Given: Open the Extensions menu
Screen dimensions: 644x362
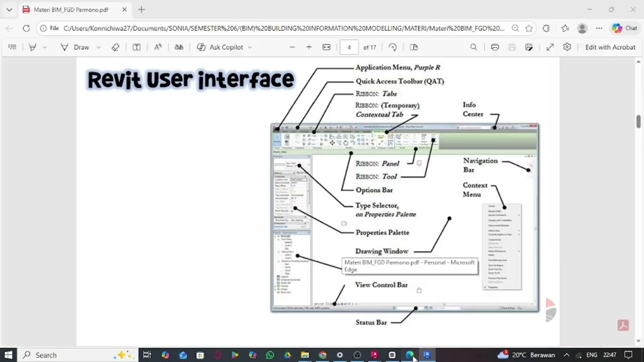Looking at the screenshot, I should point(546,28).
